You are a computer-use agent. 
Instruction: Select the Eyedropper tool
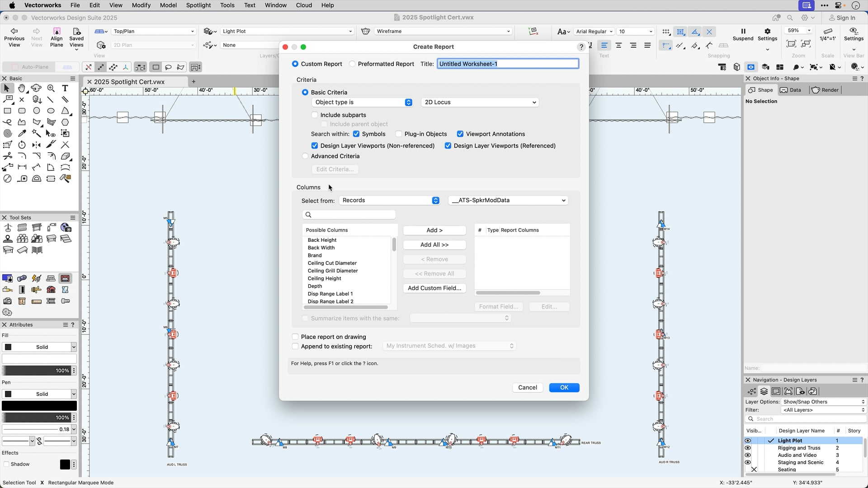point(22,133)
